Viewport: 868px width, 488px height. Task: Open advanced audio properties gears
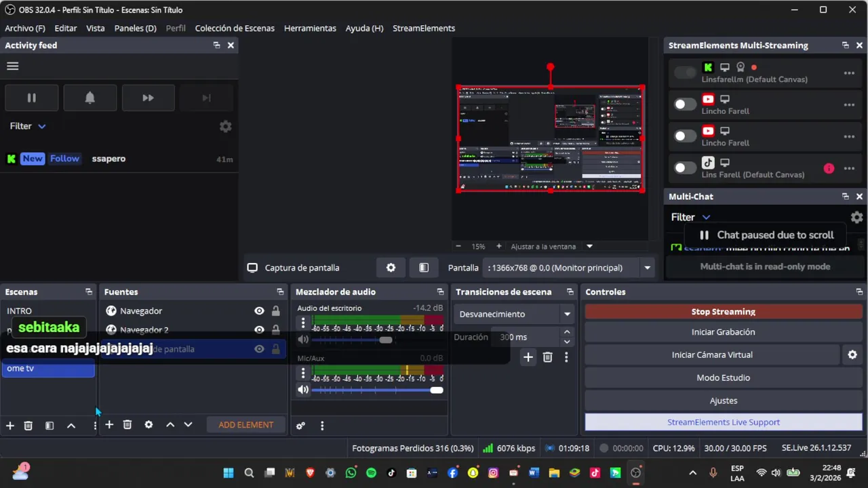pos(300,426)
